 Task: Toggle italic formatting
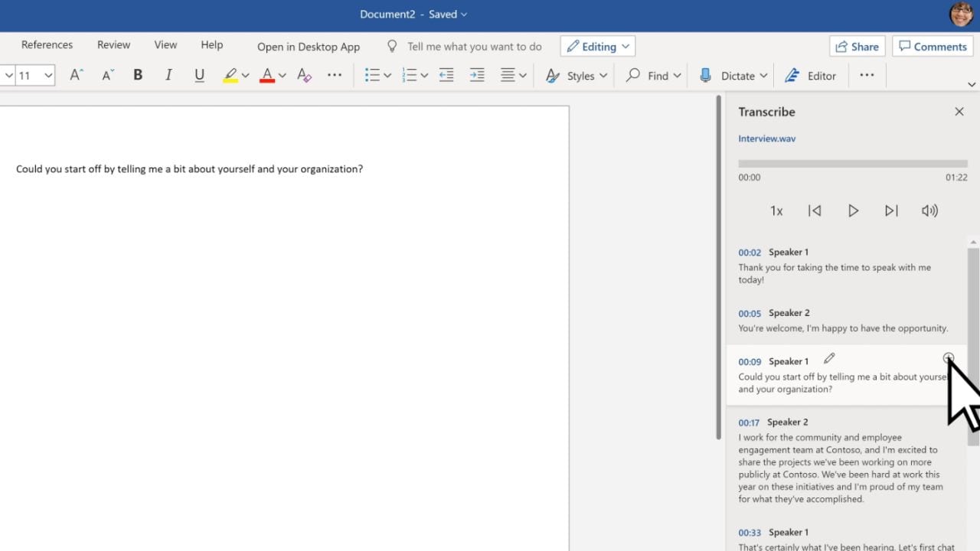168,75
